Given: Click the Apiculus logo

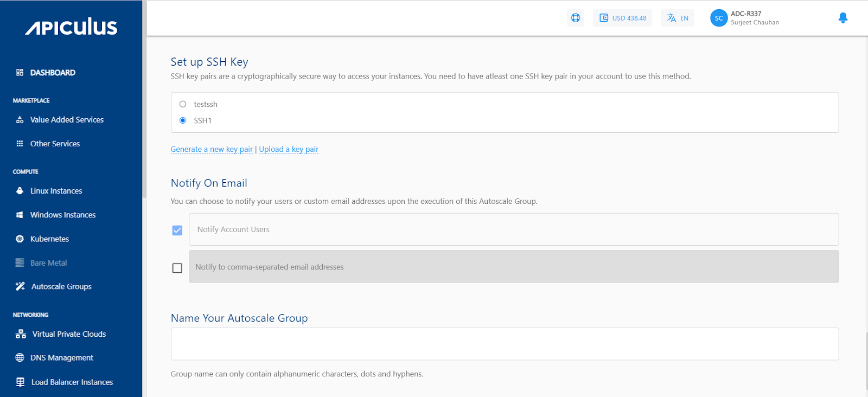Looking at the screenshot, I should (x=71, y=27).
